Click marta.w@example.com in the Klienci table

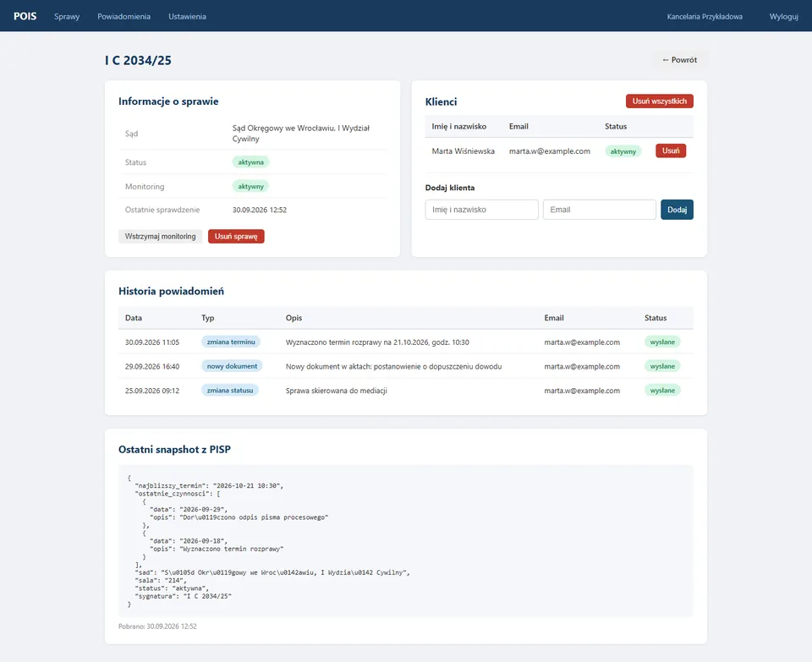click(550, 151)
